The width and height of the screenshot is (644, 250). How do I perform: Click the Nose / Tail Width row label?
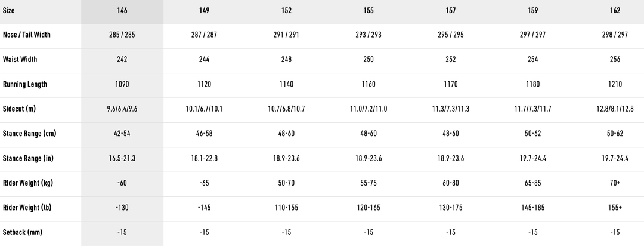27,35
